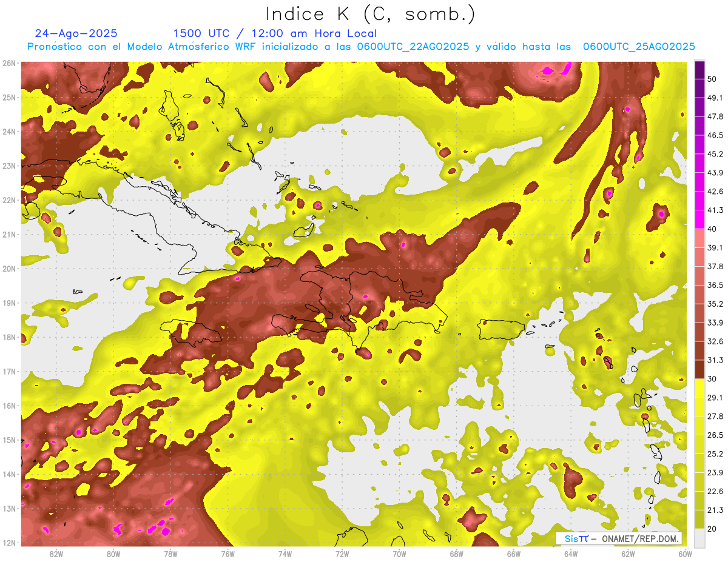Click the "70W" longitude label
The width and height of the screenshot is (728, 562).
click(399, 554)
